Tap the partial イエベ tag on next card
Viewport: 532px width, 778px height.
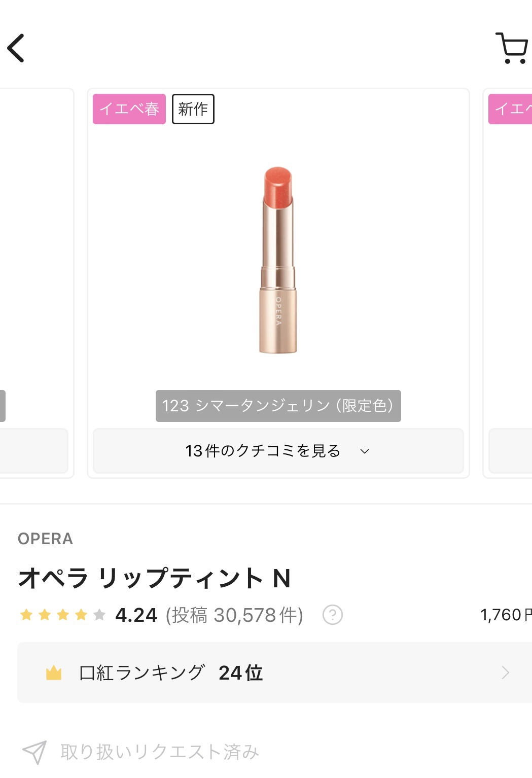pos(511,109)
